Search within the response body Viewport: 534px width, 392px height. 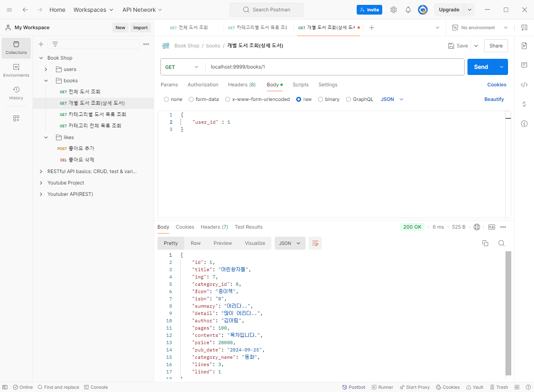[502, 243]
